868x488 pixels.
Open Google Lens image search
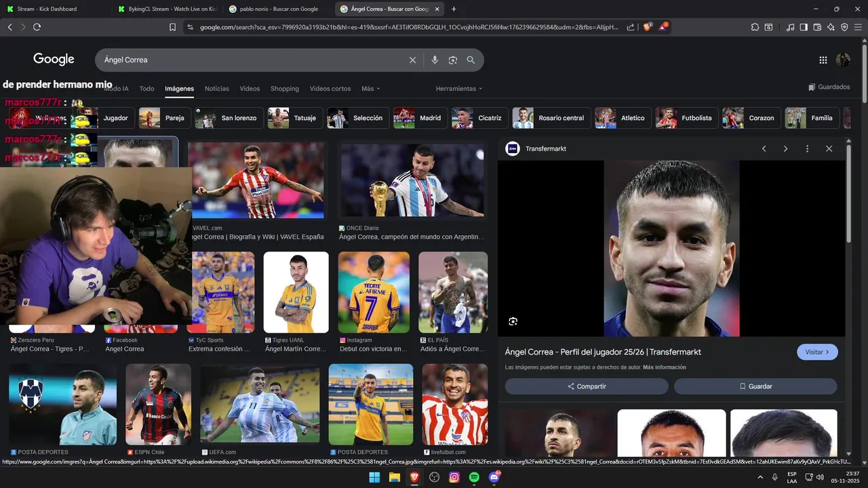pos(453,60)
